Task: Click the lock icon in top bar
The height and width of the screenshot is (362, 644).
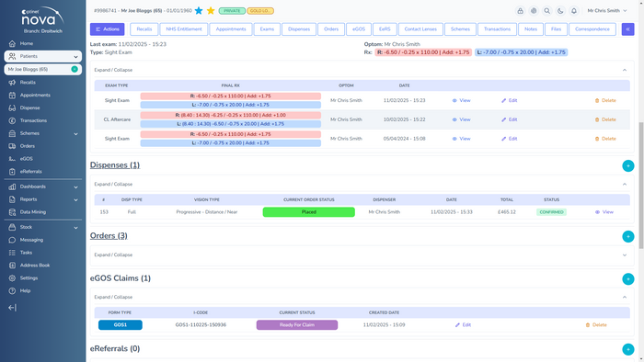Action: click(521, 11)
